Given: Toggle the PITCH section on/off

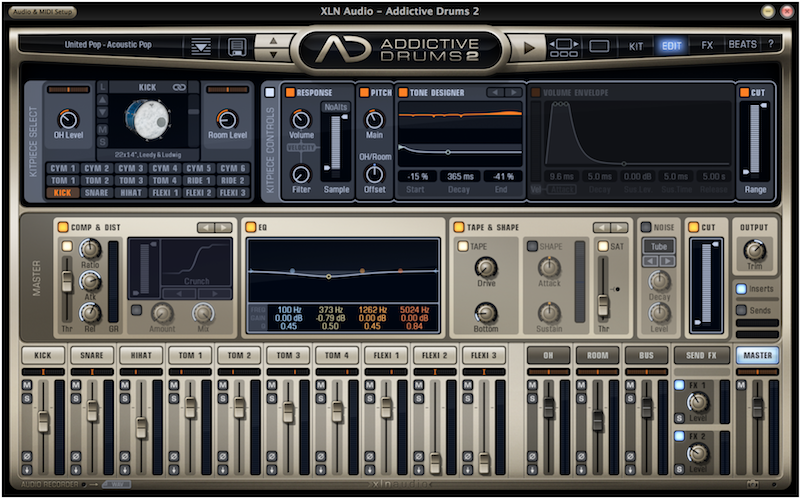Looking at the screenshot, I should pyautogui.click(x=364, y=92).
